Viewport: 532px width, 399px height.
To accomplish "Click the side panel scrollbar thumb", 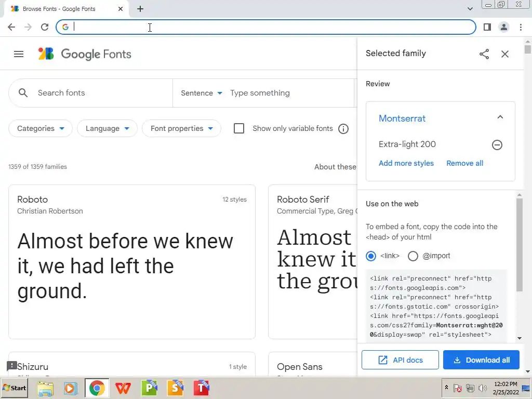I will tap(520, 245).
